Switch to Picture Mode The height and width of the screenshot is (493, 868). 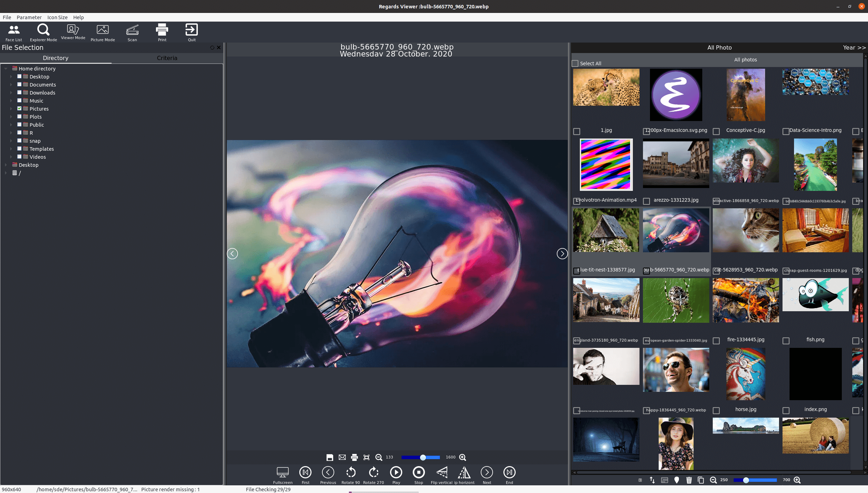pyautogui.click(x=103, y=33)
